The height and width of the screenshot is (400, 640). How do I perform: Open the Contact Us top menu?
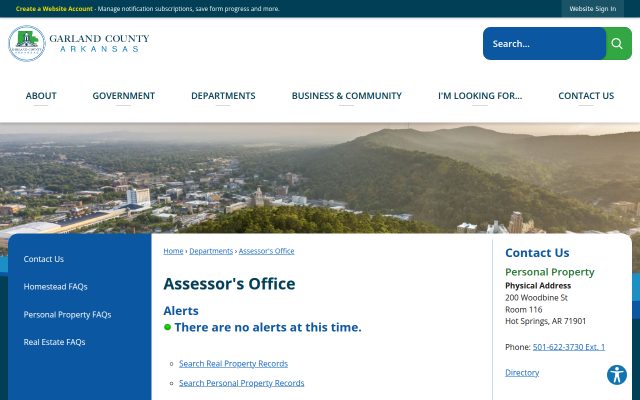pos(586,96)
